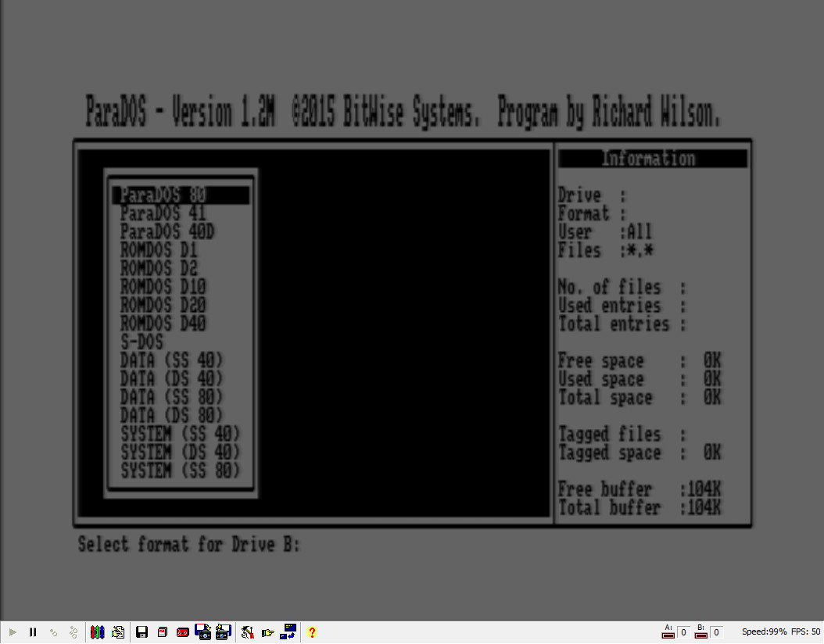
Task: Click the 'Total entries' label
Action: [613, 324]
